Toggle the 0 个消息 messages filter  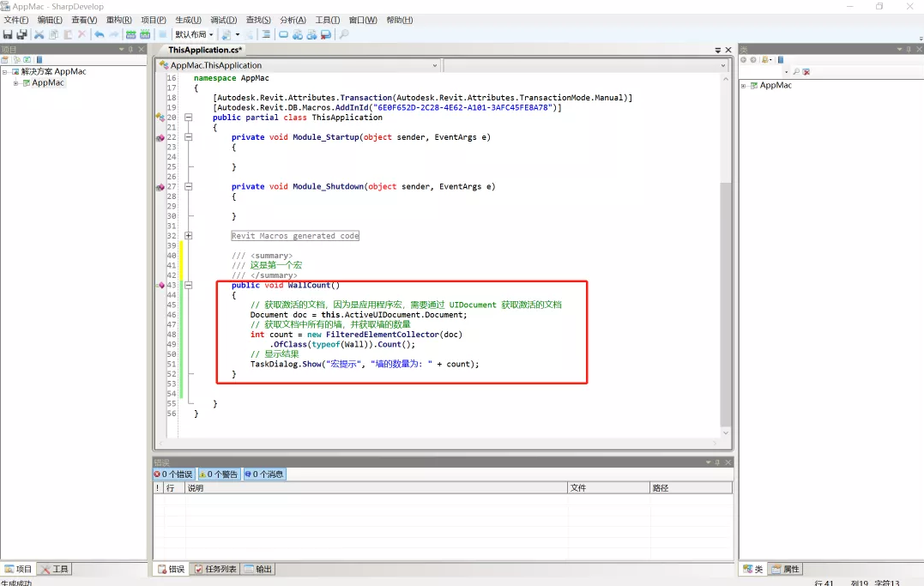264,474
